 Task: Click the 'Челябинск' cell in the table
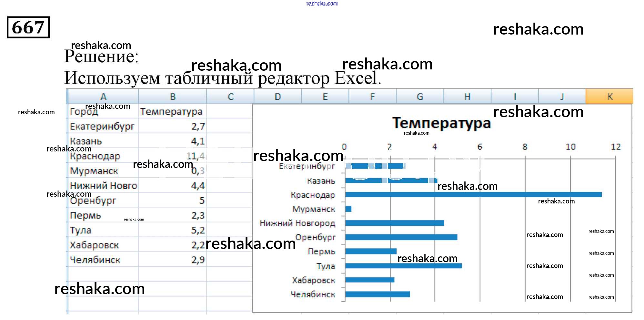95,260
